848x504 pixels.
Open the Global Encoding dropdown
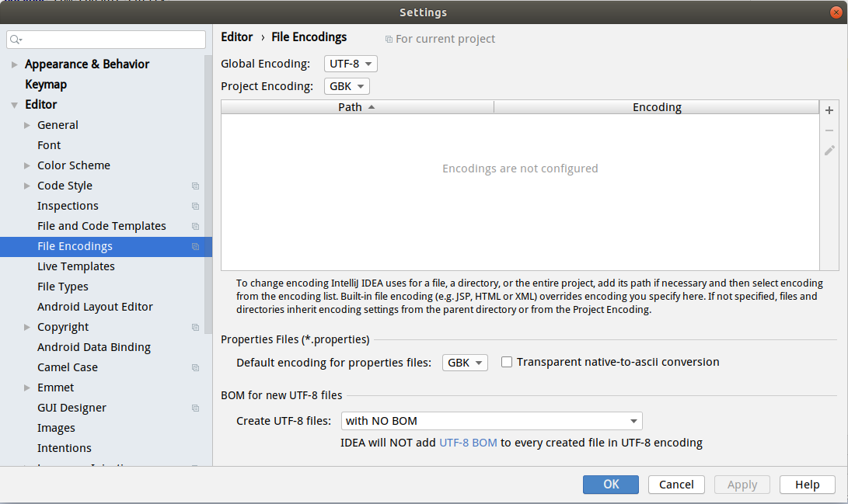[x=350, y=64]
